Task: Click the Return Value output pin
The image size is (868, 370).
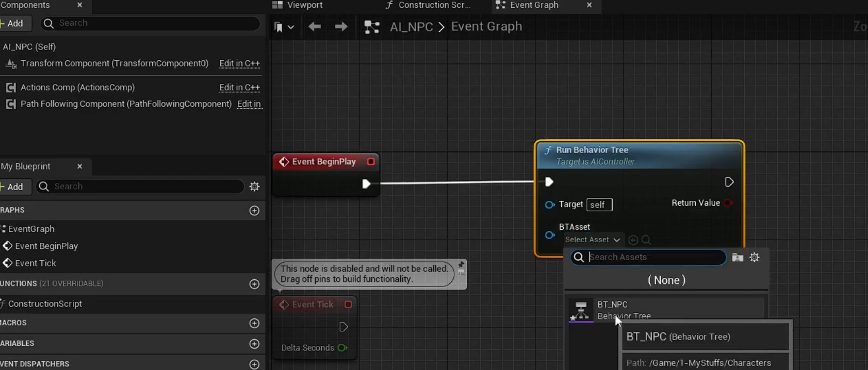Action: (728, 203)
